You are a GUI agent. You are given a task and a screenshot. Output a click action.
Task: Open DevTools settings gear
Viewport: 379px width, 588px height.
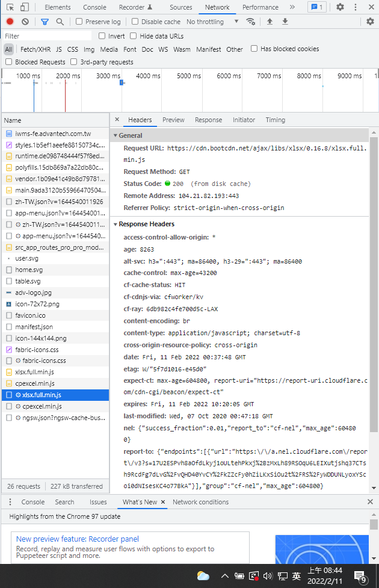340,7
